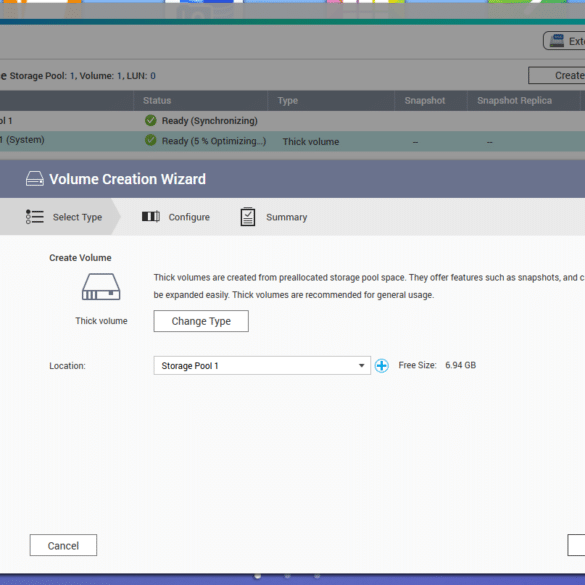Click the LUN count link 0
Screen dimensions: 585x585
click(x=153, y=76)
